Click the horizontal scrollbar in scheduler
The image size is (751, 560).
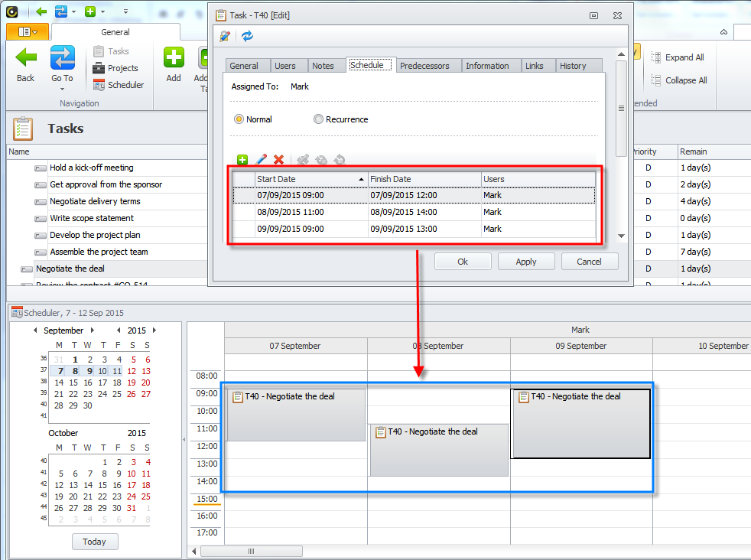(252, 551)
